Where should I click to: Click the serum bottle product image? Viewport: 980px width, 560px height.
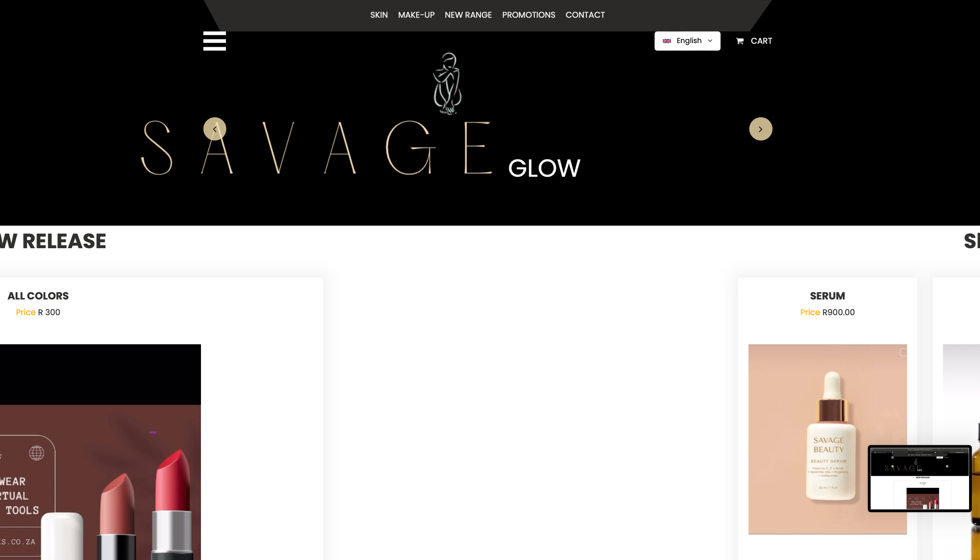(x=827, y=439)
